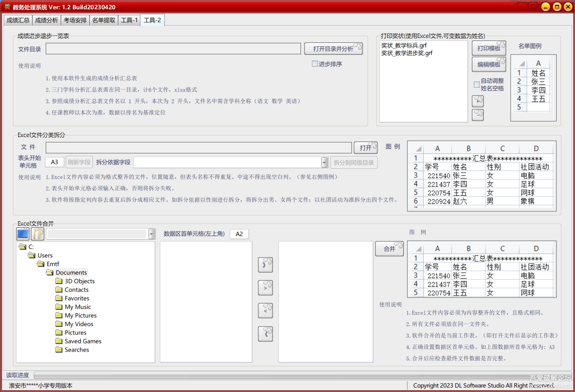This screenshot has width=575, height=392.
Task: Click the 数据区首单元格 A2 field
Action: tap(239, 234)
